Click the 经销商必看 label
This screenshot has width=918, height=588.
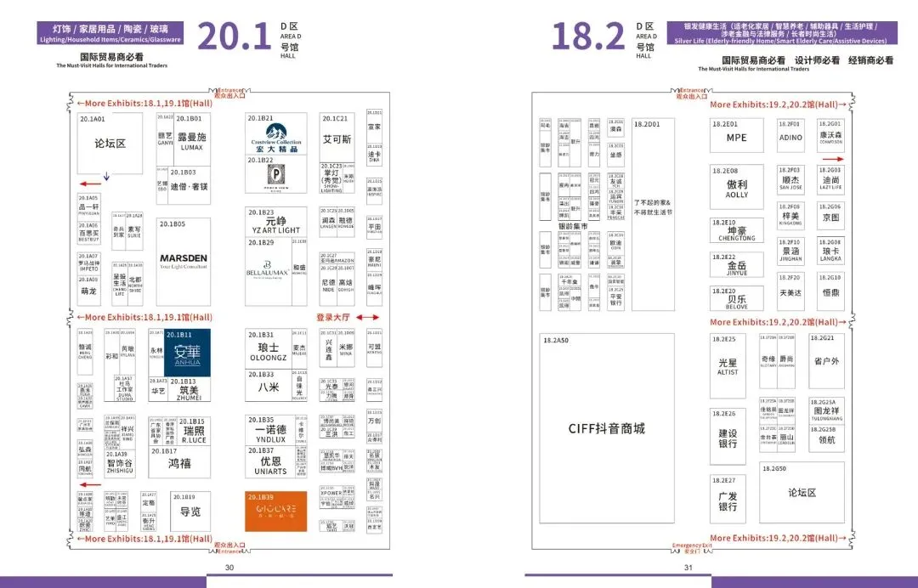point(871,60)
